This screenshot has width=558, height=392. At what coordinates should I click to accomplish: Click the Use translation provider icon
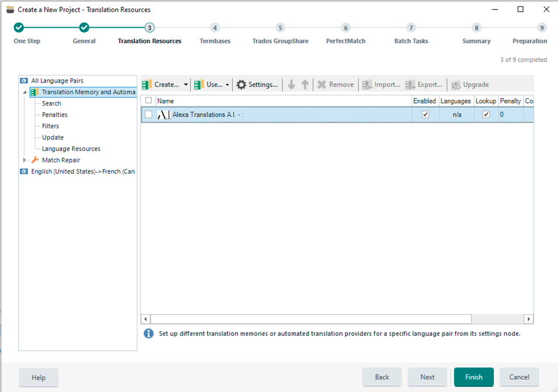pyautogui.click(x=199, y=85)
